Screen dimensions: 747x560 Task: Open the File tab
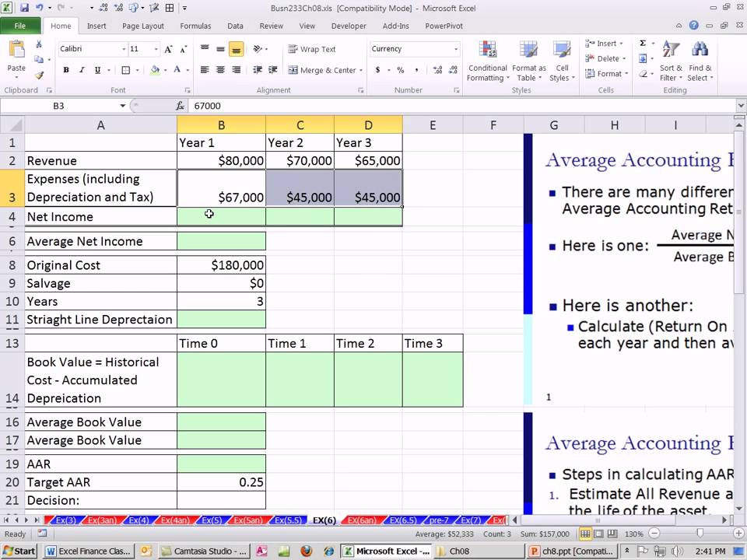pos(20,26)
